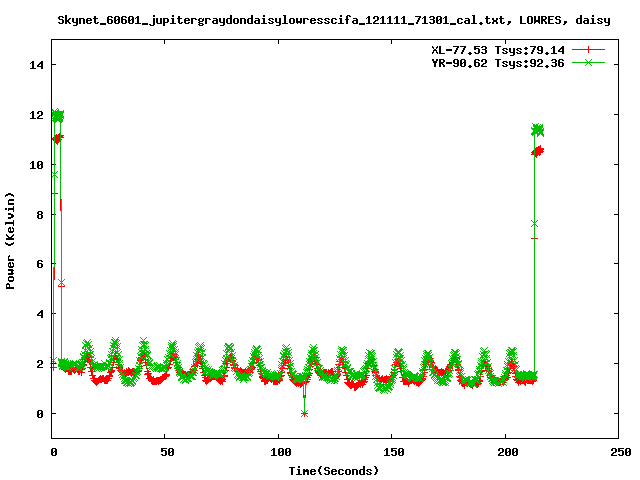
Task: Click the y-axis tick label 6
Action: pyautogui.click(x=40, y=264)
